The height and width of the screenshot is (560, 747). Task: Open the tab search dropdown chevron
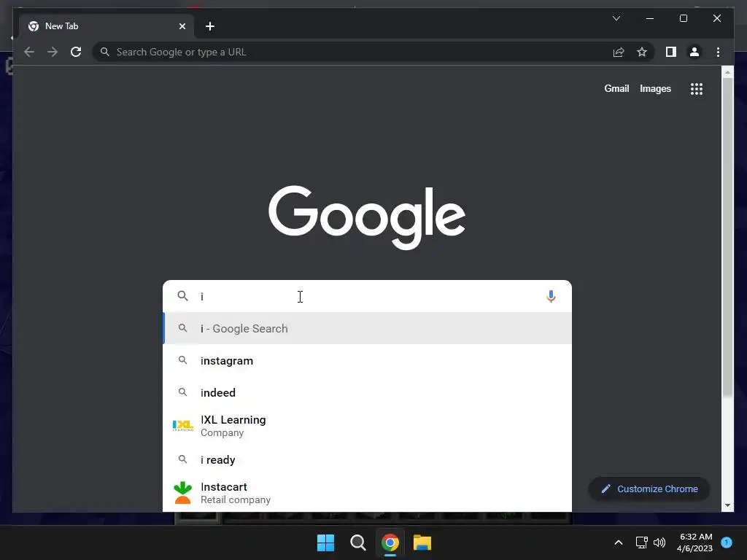pyautogui.click(x=616, y=18)
